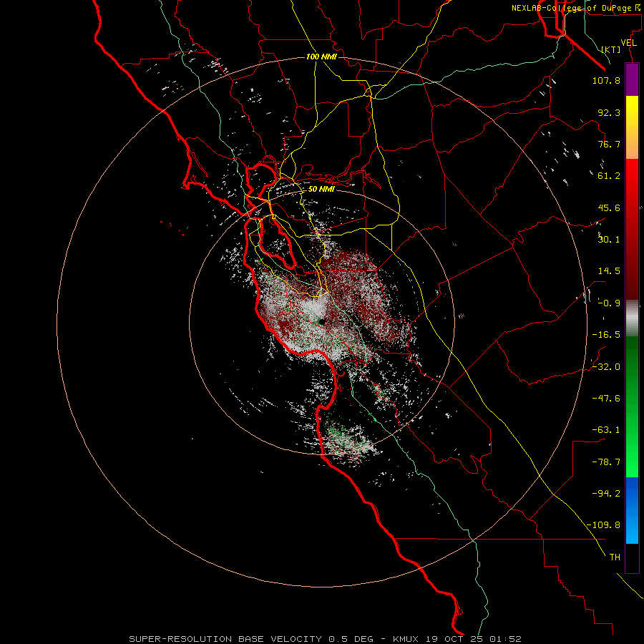Image resolution: width=644 pixels, height=644 pixels.
Task: Pick the gray near-zero segment of the color bar
Action: (x=632, y=318)
